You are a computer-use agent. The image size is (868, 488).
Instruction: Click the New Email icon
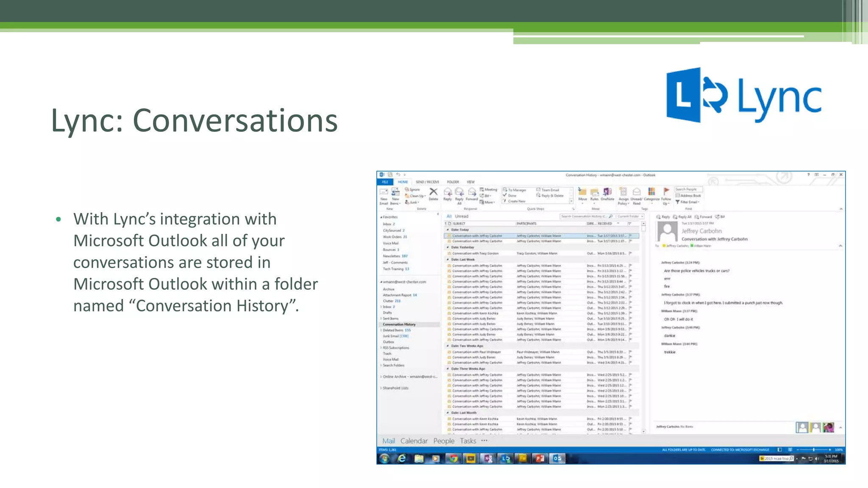point(384,193)
